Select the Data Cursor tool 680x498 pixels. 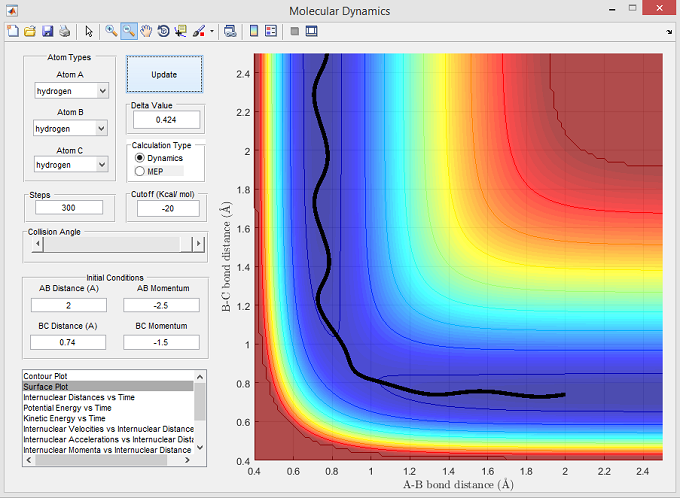point(180,31)
